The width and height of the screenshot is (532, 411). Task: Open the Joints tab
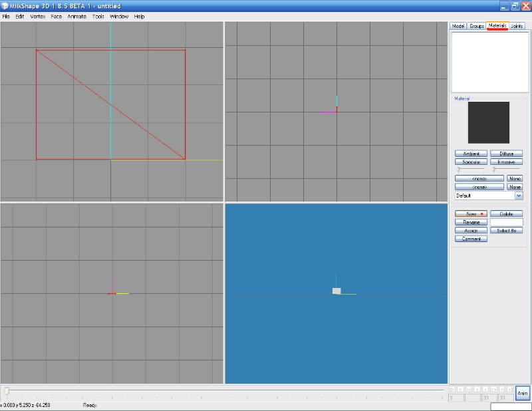point(517,26)
